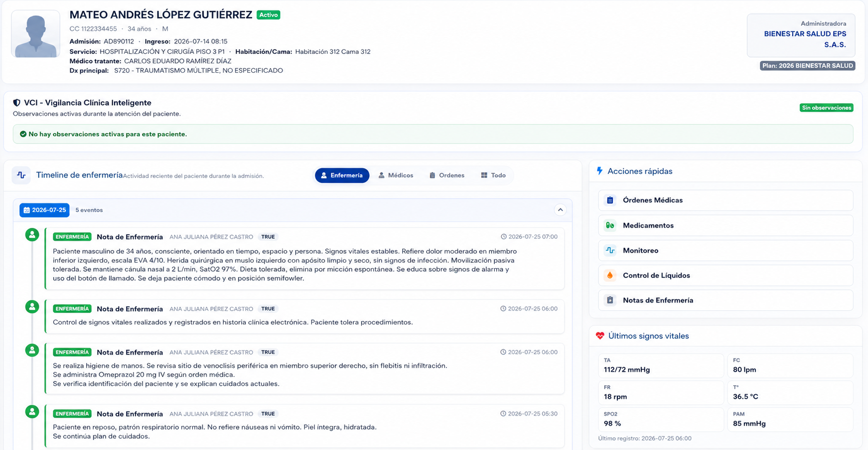Switch to the Médicos timeline tab
The image size is (868, 450).
(396, 175)
